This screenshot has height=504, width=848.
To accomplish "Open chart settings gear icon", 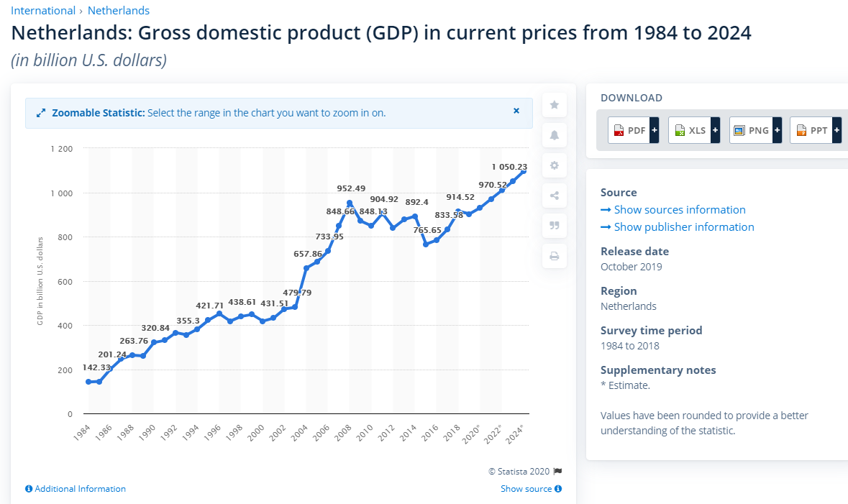I will click(x=555, y=165).
